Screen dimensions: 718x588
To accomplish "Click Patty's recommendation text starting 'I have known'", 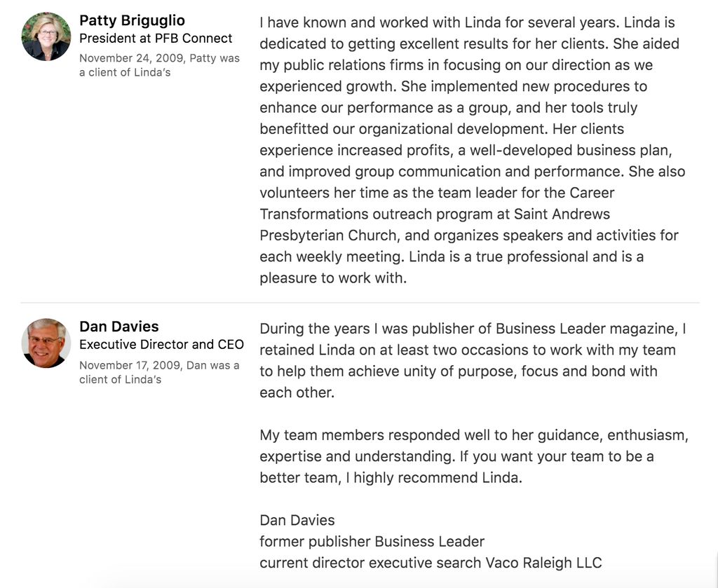I will click(x=473, y=150).
